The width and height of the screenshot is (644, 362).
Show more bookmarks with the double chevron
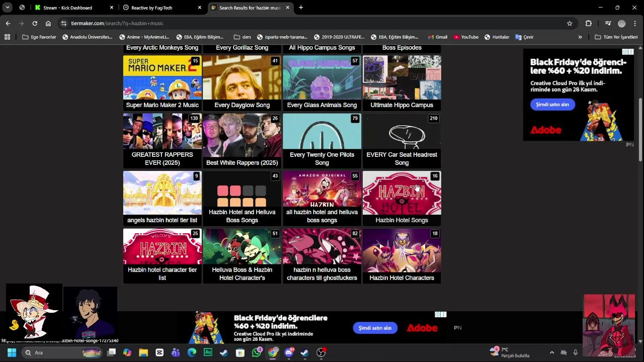point(580,37)
